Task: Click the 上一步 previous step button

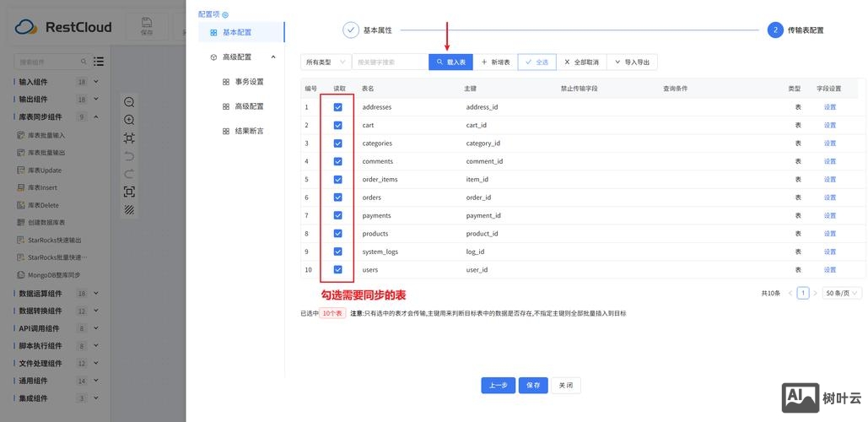Action: click(x=499, y=386)
